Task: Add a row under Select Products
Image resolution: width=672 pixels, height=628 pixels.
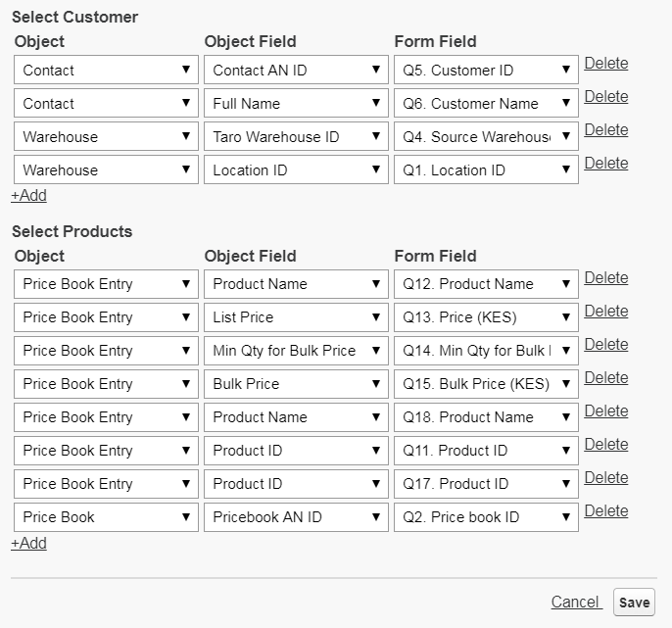Action: tap(29, 544)
